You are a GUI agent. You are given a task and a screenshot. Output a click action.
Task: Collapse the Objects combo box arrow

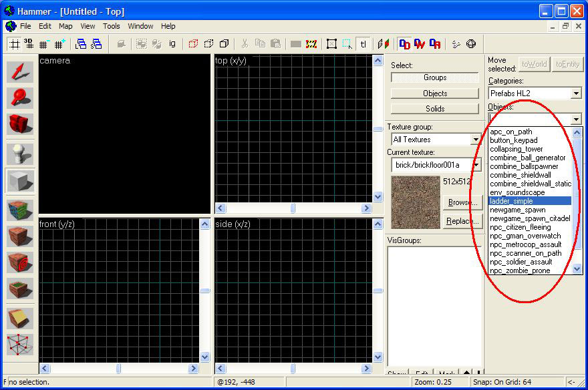(576, 120)
